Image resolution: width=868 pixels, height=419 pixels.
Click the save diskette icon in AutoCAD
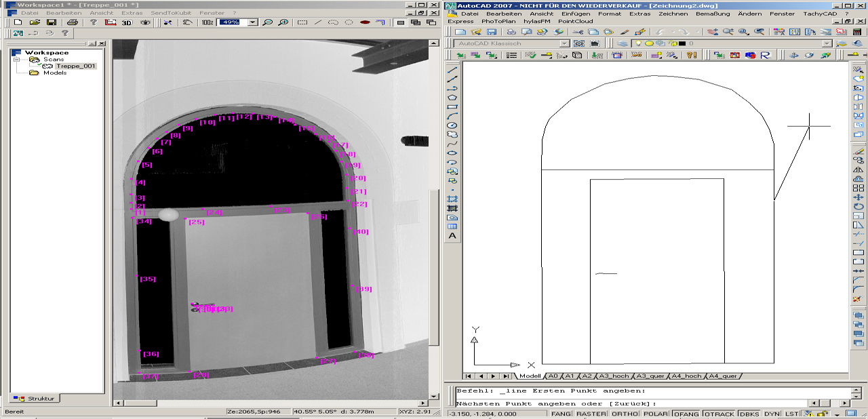point(492,32)
